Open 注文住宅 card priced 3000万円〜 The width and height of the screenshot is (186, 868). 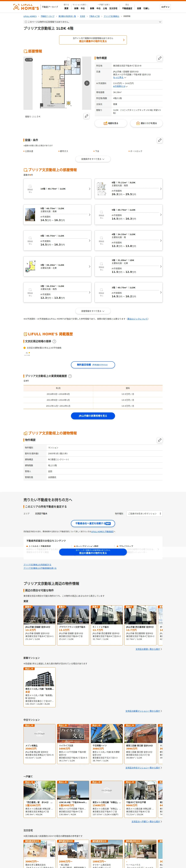(x=40, y=854)
